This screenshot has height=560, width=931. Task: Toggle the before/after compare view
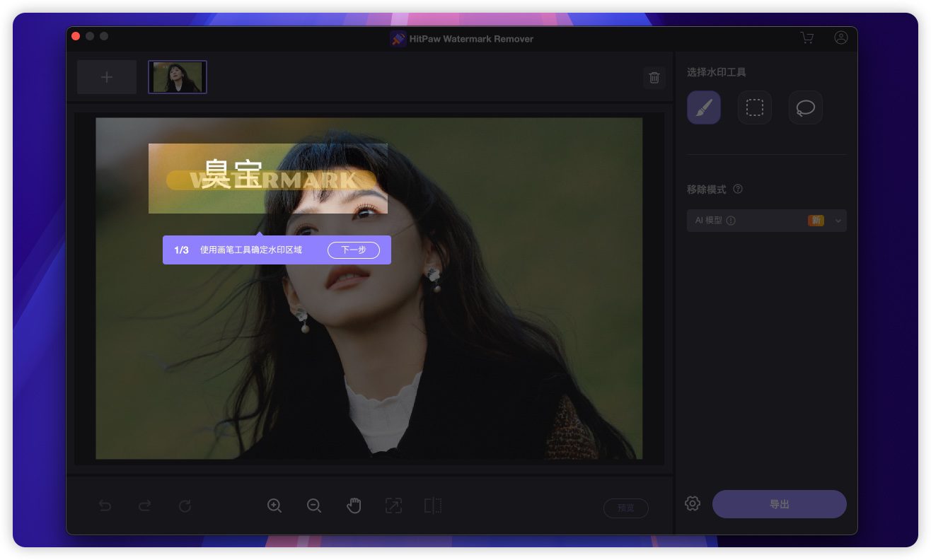click(x=433, y=506)
